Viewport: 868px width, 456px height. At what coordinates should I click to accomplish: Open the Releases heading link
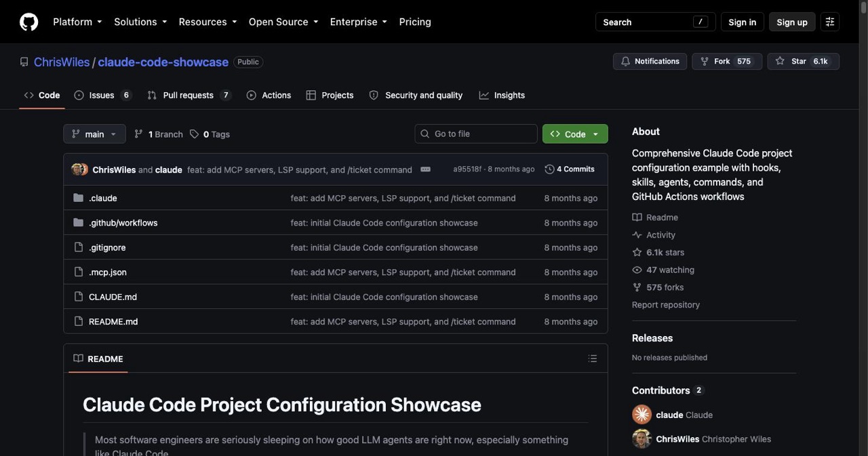pyautogui.click(x=652, y=338)
